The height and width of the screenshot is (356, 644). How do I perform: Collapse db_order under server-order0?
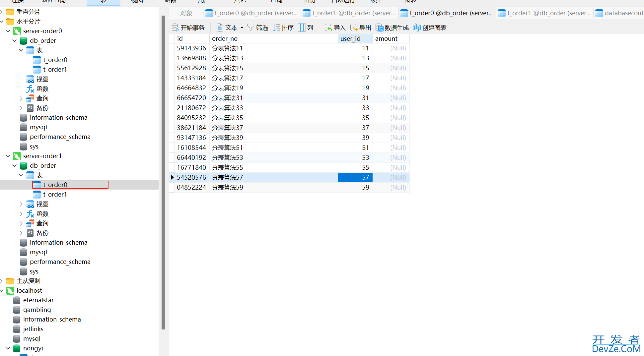[x=14, y=41]
